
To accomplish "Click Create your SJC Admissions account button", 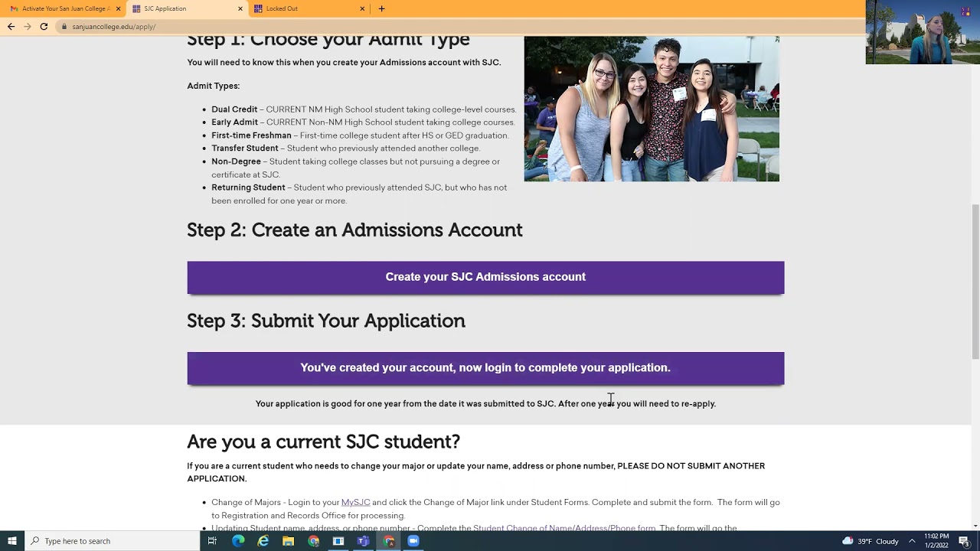I will pos(485,277).
